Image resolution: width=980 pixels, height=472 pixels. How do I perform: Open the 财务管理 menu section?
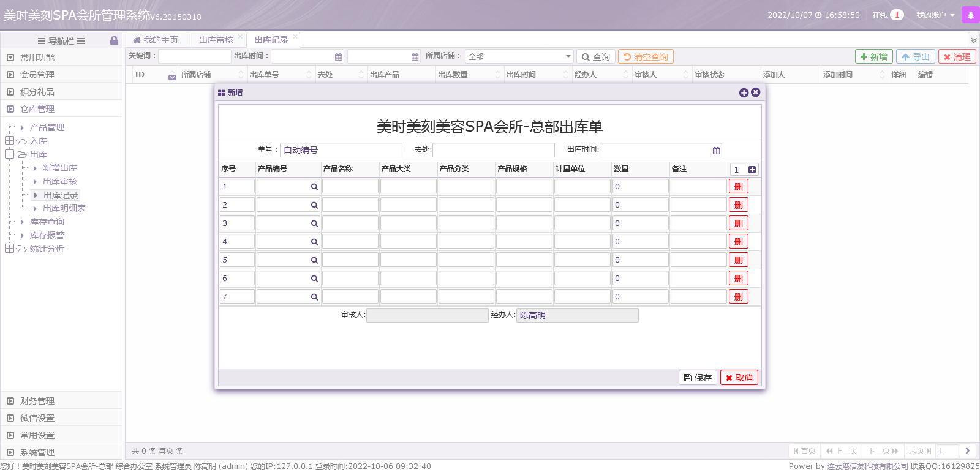click(37, 401)
